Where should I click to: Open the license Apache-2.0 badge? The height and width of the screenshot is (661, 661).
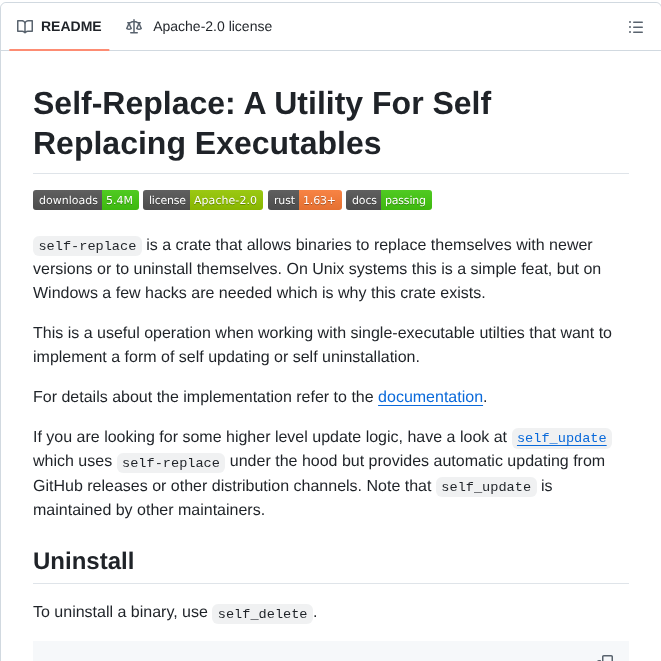pyautogui.click(x=203, y=200)
